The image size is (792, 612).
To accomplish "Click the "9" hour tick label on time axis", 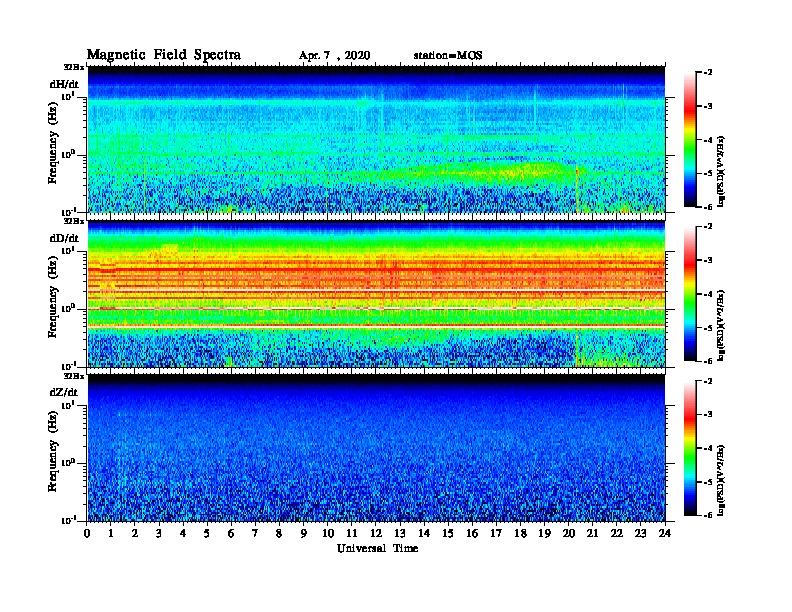I will [304, 533].
